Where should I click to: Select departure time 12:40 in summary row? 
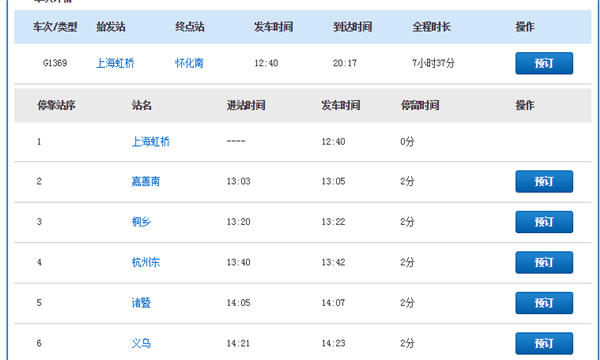(266, 63)
